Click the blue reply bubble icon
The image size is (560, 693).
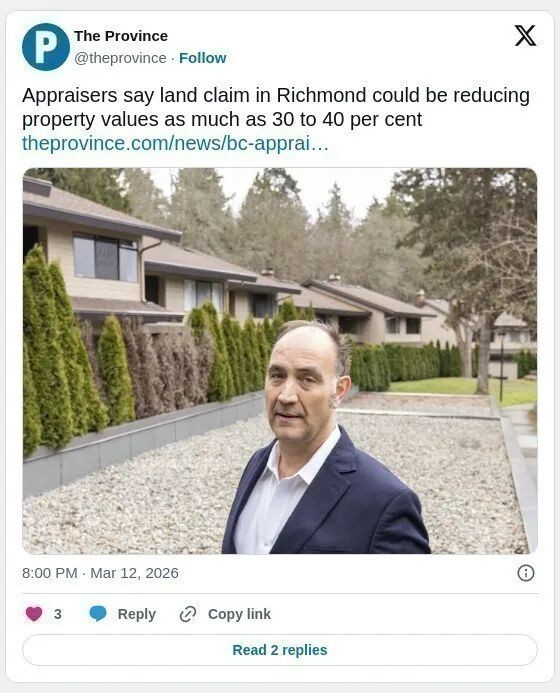[x=98, y=614]
